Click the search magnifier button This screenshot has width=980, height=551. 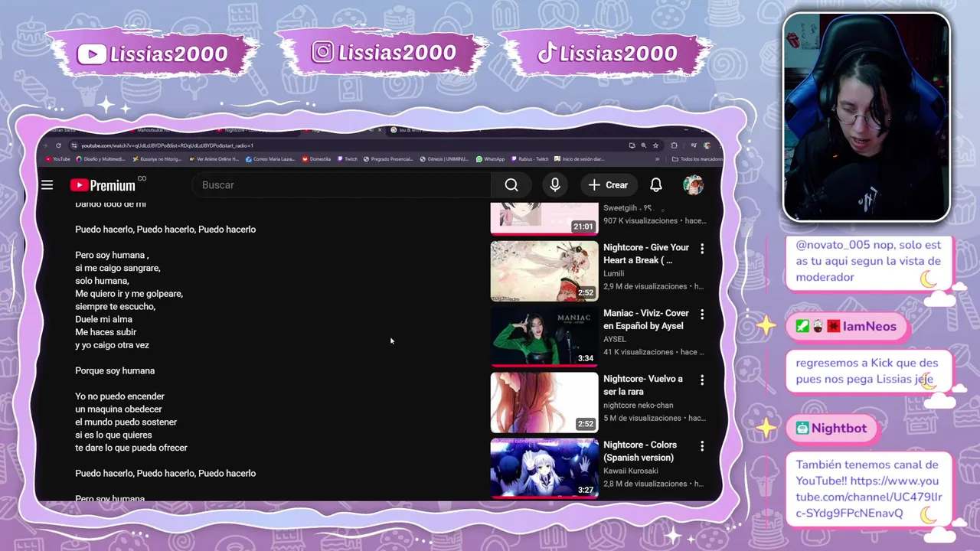tap(511, 184)
